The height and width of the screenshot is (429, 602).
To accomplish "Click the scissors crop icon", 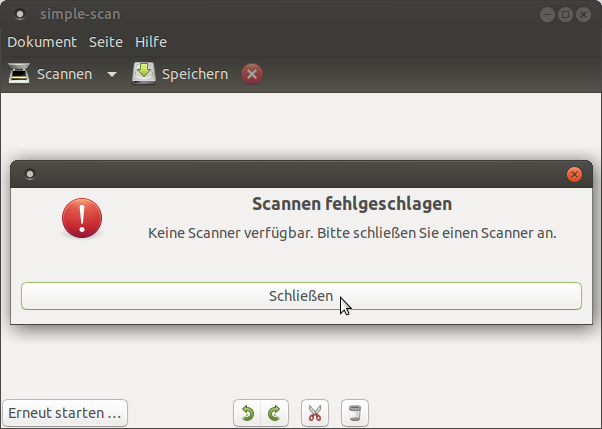I will [315, 413].
